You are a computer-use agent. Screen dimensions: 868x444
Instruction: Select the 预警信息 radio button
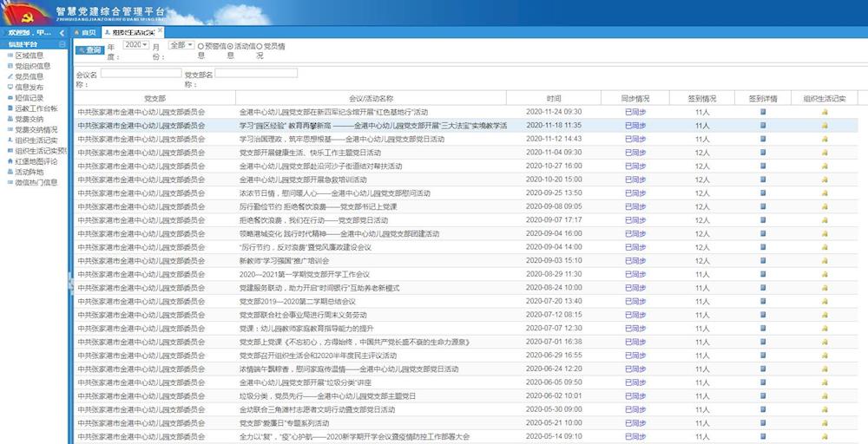click(201, 46)
